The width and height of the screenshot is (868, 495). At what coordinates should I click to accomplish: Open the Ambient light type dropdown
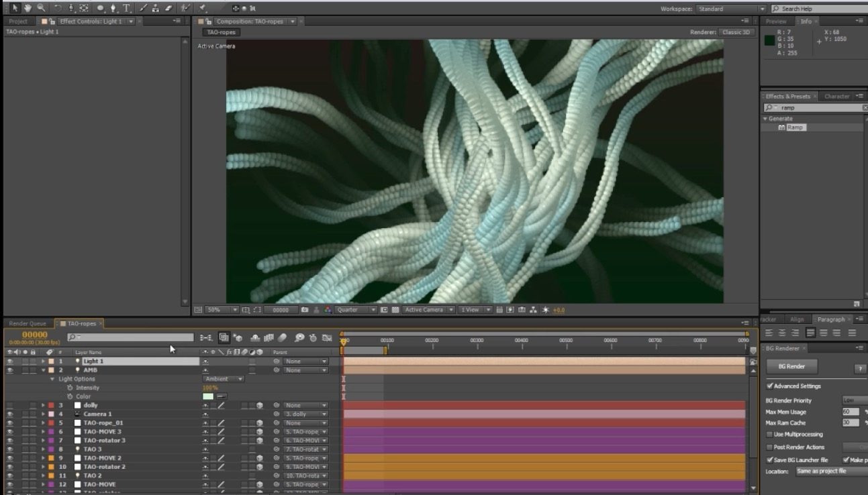[224, 379]
